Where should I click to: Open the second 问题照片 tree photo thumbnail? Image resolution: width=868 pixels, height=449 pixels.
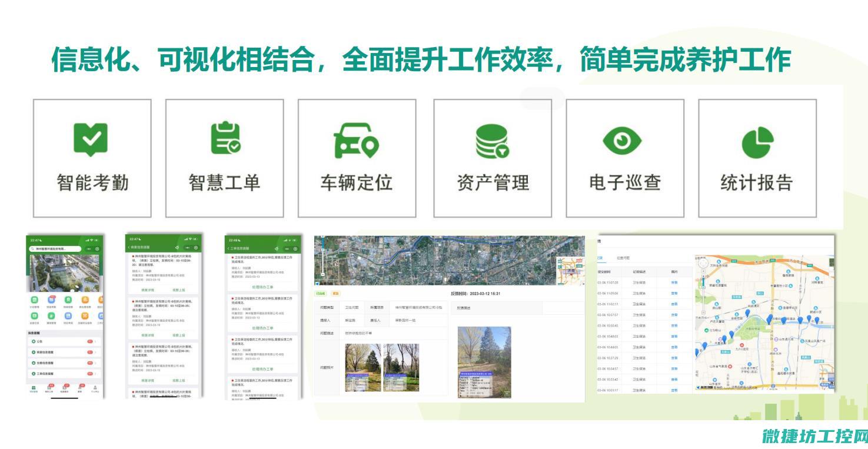point(401,368)
